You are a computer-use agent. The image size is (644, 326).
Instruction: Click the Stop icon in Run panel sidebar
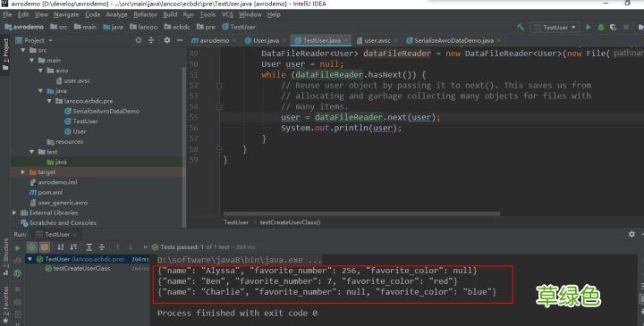pyautogui.click(x=18, y=289)
